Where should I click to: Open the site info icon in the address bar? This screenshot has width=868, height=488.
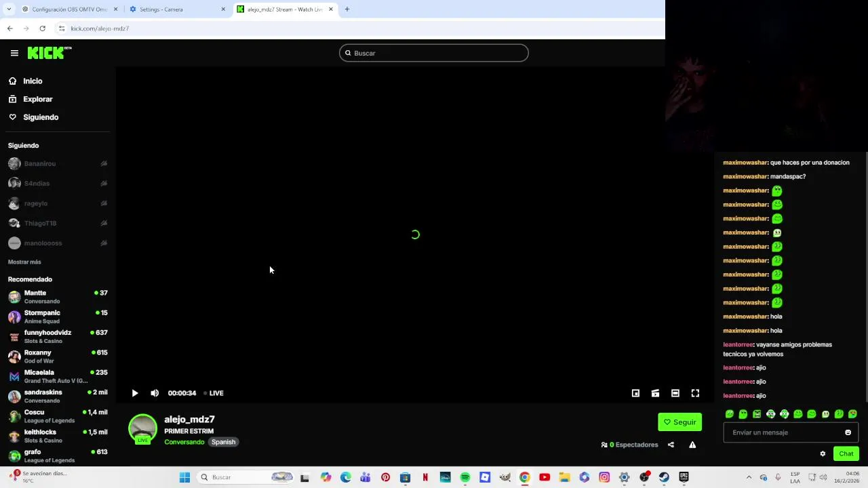[62, 28]
